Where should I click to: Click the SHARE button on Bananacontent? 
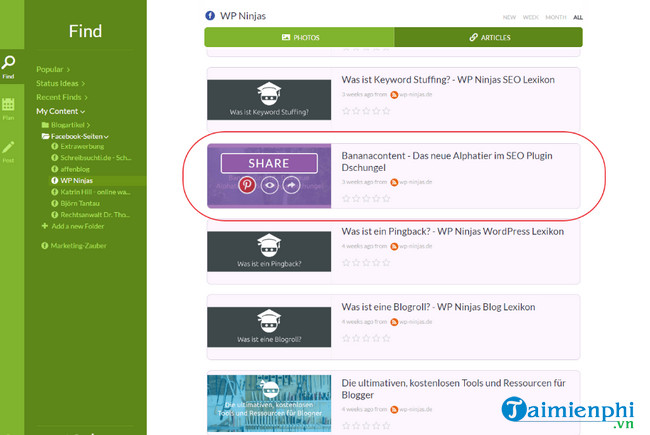click(268, 163)
